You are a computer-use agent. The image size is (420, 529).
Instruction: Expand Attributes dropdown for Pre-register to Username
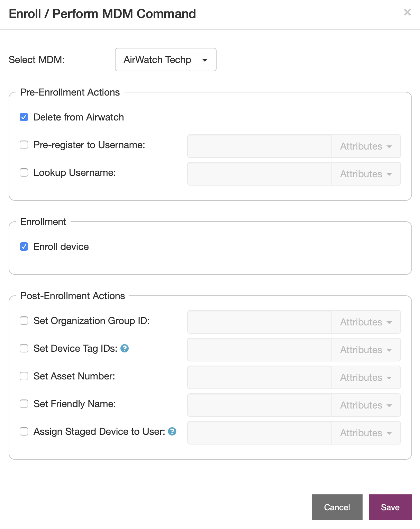coord(366,146)
